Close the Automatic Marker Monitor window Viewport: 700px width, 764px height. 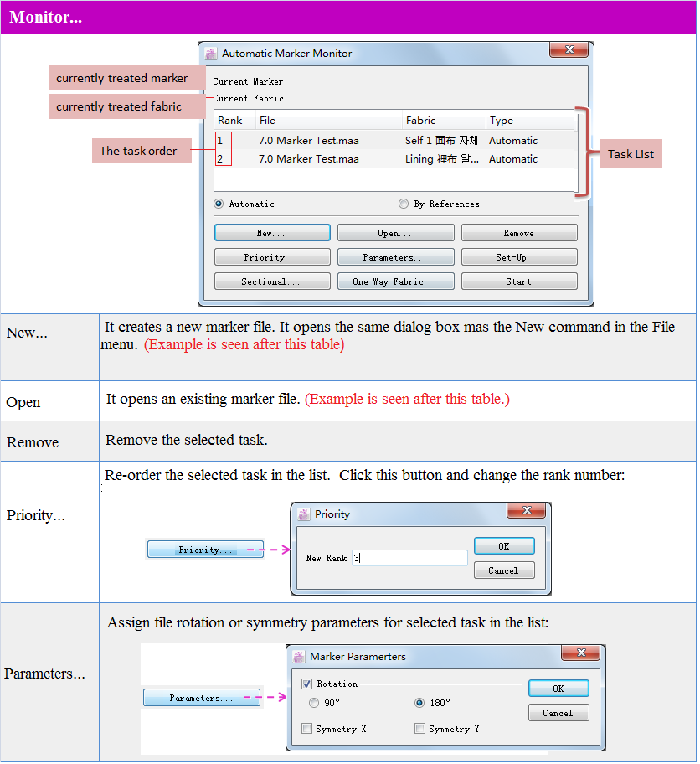(568, 51)
